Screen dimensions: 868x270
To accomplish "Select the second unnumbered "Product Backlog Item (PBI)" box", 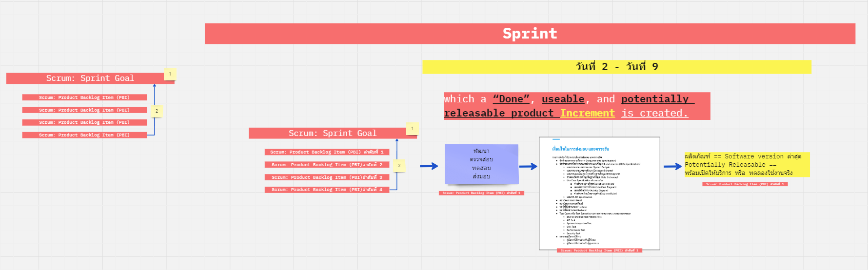I will click(x=84, y=110).
